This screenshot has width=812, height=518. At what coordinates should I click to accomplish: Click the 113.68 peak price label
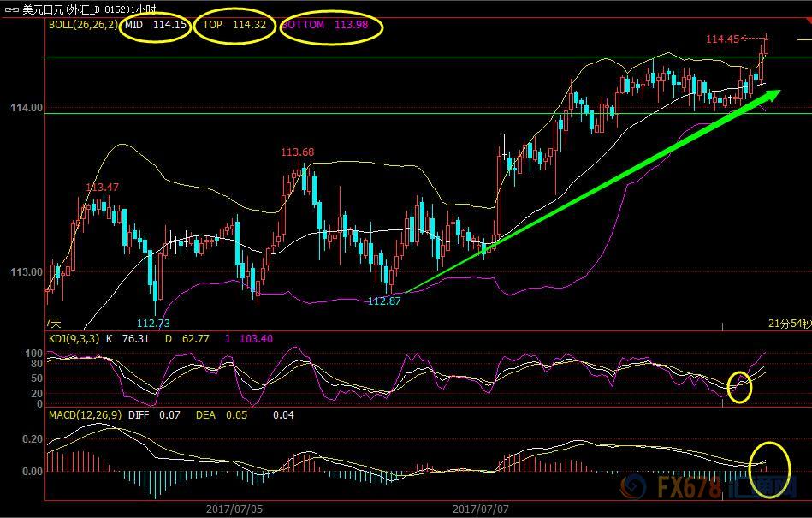tap(298, 152)
